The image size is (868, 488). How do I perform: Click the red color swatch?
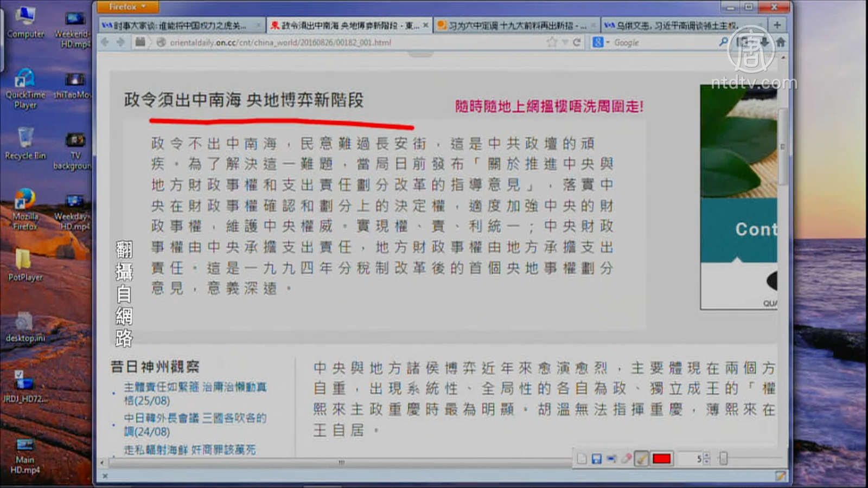[662, 459]
